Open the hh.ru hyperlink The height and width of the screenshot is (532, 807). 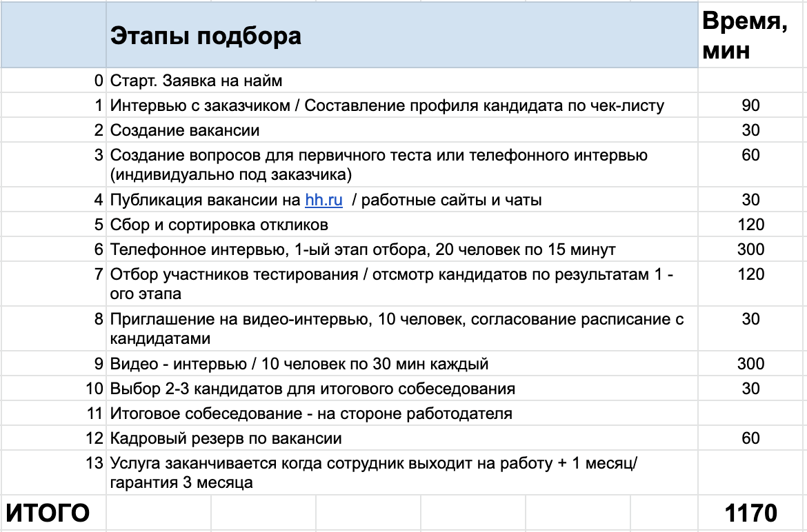coord(323,201)
